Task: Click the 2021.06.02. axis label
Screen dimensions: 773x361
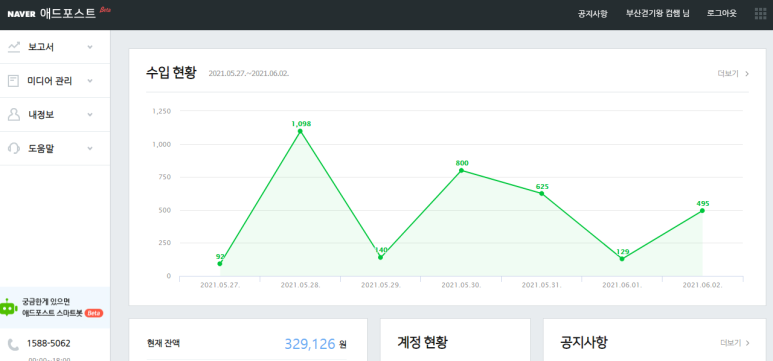Action: point(702,285)
